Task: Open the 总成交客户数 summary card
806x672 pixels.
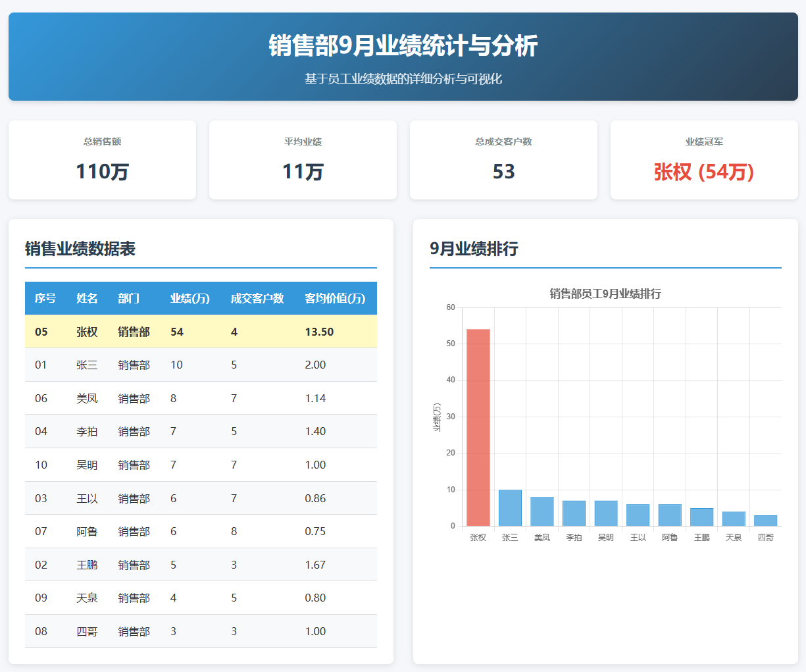Action: [503, 160]
